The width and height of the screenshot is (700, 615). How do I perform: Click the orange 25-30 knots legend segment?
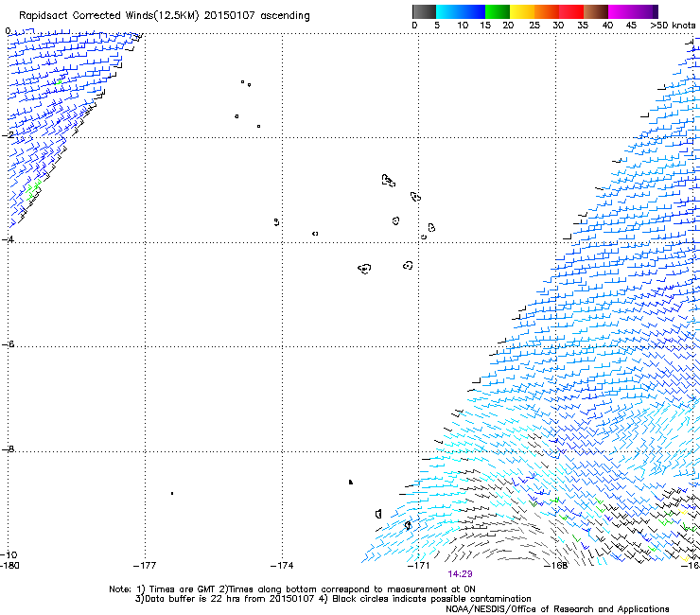(x=547, y=11)
